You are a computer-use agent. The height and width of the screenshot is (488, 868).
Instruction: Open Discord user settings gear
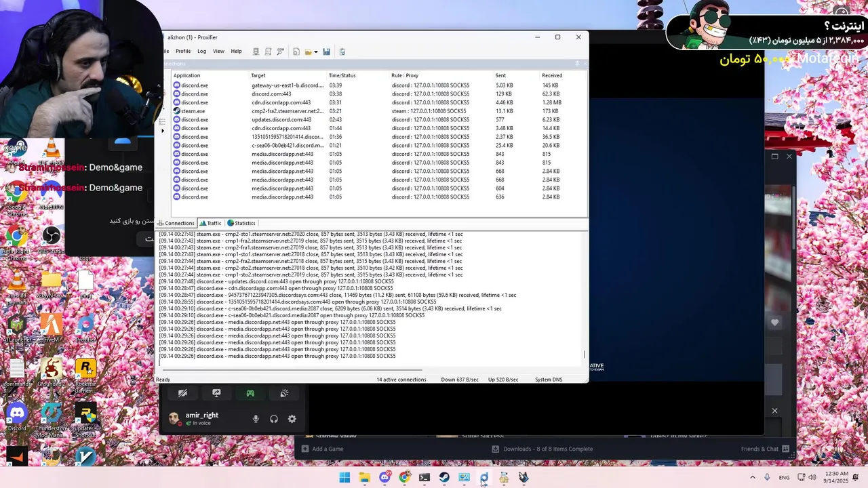292,419
